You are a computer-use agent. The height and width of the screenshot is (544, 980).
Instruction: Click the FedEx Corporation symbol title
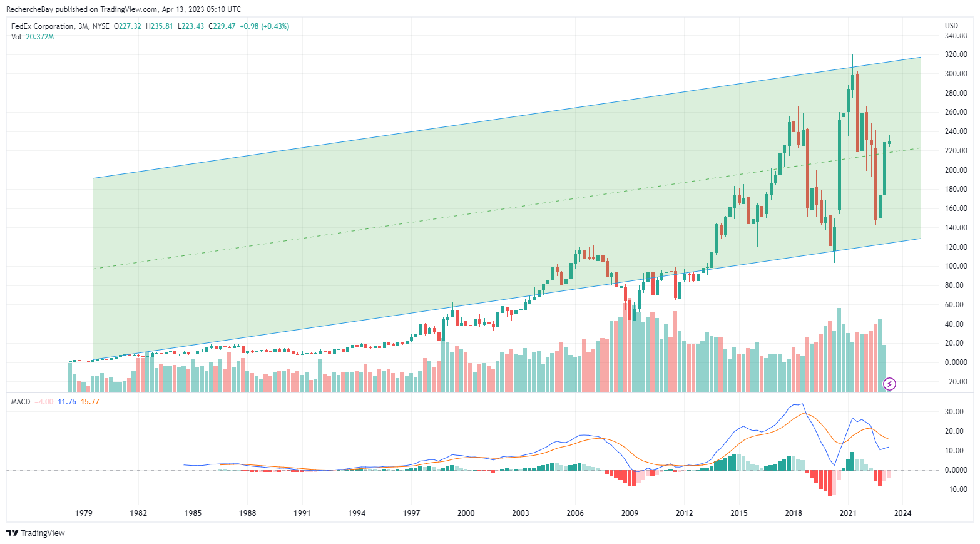click(43, 26)
